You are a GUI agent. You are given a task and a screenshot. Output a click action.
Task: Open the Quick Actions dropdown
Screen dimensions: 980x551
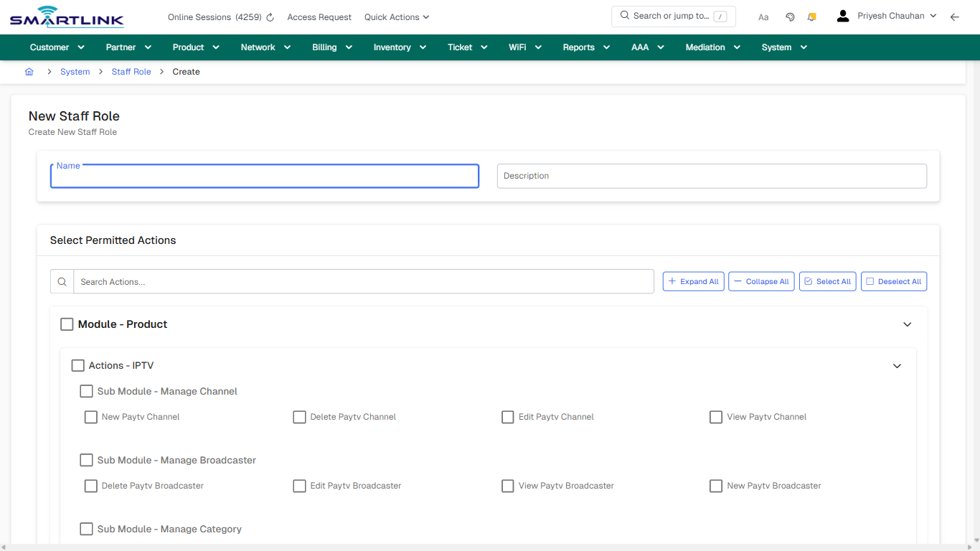(x=396, y=17)
